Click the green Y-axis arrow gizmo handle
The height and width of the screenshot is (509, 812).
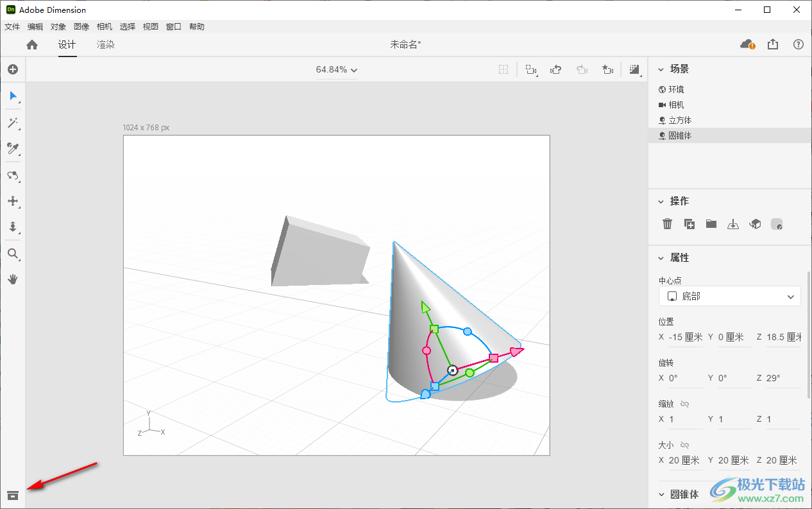click(425, 307)
